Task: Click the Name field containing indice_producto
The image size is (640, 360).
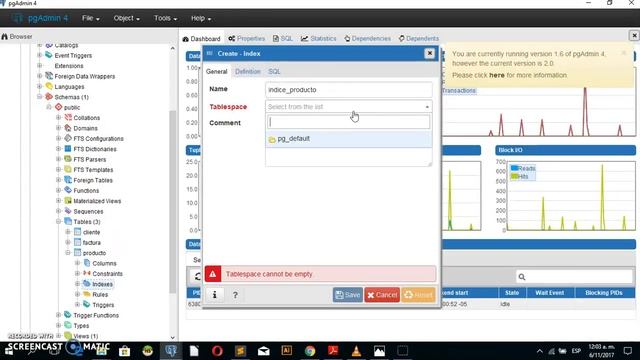Action: click(349, 90)
